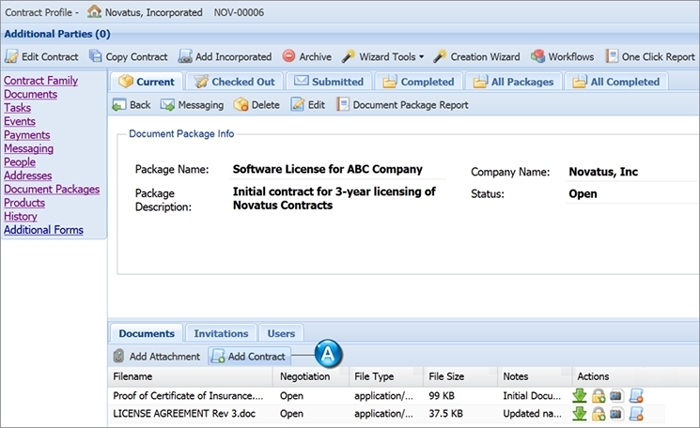The height and width of the screenshot is (428, 700).
Task: Click the home icon beside Novatus, Incorporated
Action: point(94,12)
